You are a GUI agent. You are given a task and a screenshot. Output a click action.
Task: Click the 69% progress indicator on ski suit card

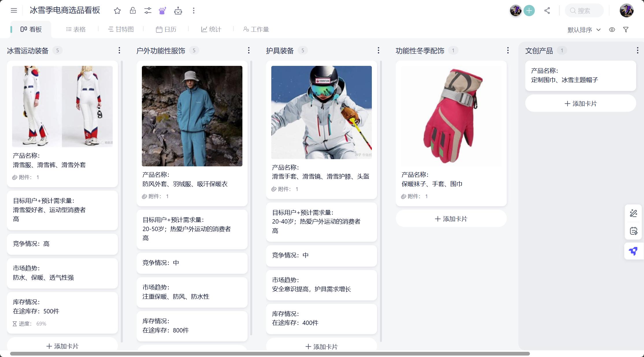[x=41, y=324]
